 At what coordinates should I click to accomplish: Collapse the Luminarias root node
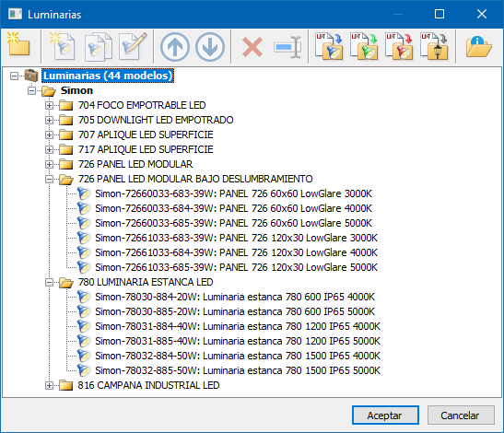point(14,76)
